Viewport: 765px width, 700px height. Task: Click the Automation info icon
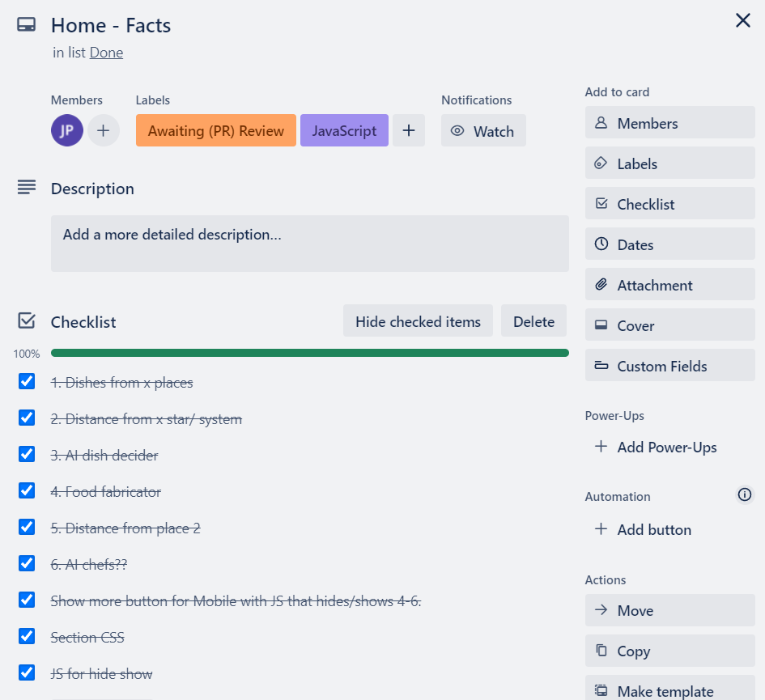[745, 494]
